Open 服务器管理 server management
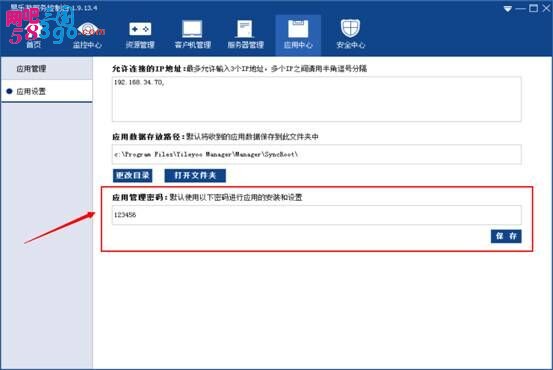Image resolution: width=553 pixels, height=370 pixels. click(x=245, y=35)
